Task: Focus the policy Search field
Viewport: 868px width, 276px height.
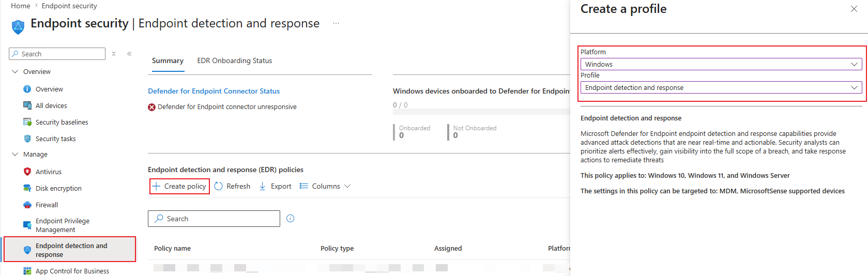Action: [214, 219]
